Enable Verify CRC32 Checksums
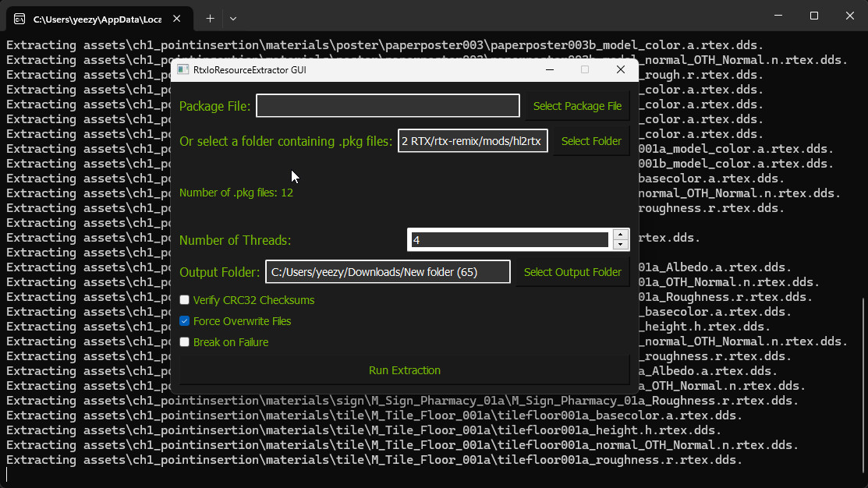 pos(184,299)
